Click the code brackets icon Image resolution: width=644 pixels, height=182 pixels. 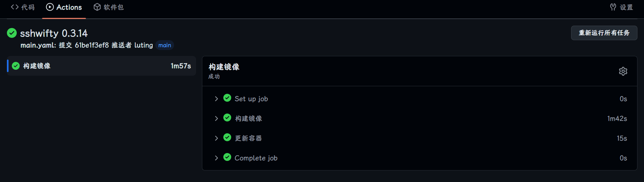click(15, 7)
